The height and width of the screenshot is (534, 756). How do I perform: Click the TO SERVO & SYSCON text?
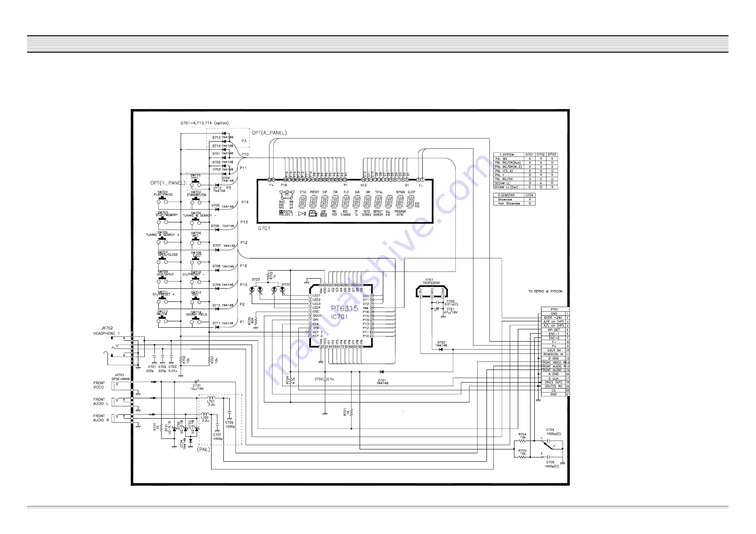tap(545, 291)
